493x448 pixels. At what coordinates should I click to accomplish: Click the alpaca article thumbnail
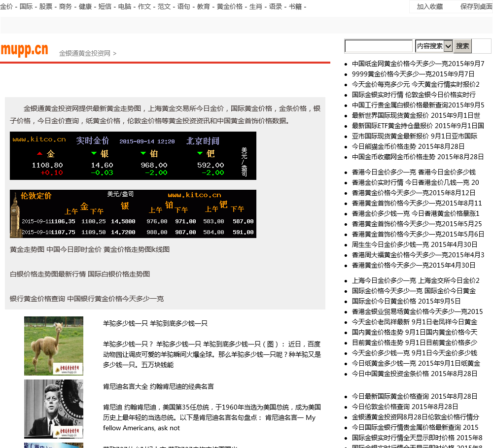pos(54,346)
